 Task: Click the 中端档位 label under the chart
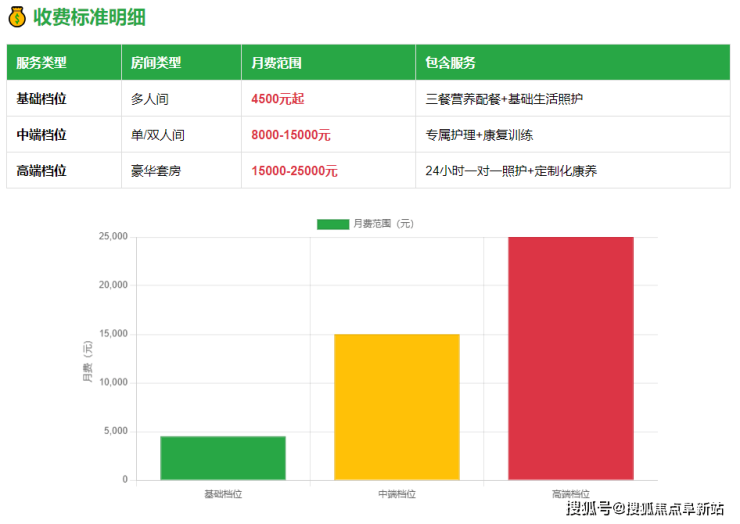pos(397,494)
